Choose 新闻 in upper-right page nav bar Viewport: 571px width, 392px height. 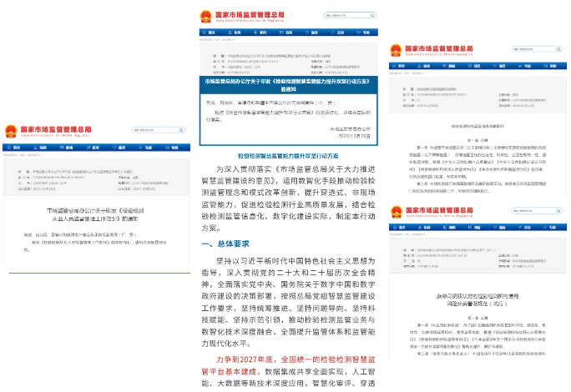[450, 66]
